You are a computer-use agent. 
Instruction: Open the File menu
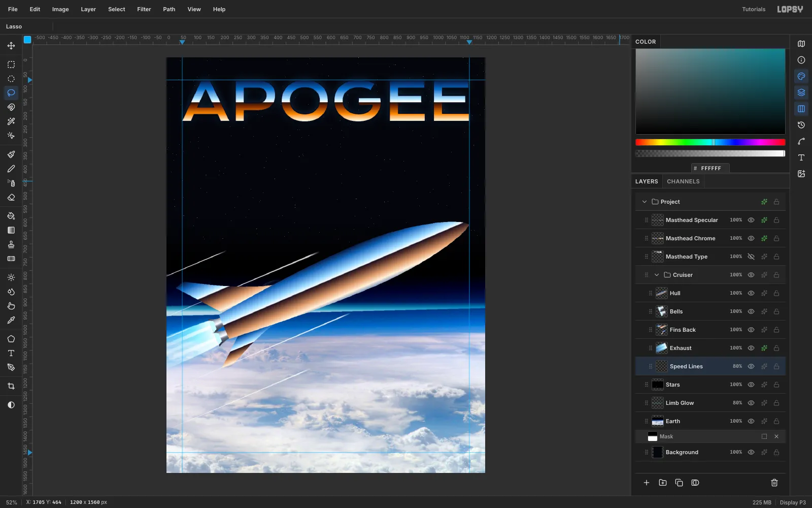pos(13,9)
